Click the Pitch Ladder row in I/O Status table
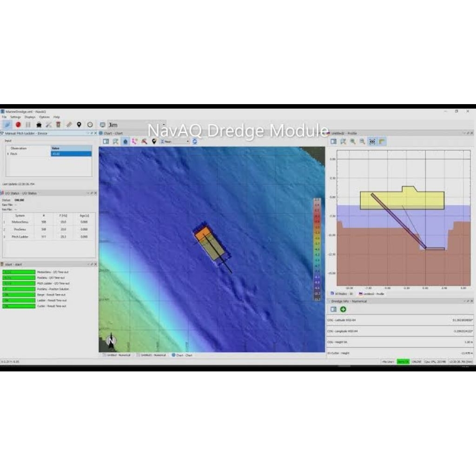The height and width of the screenshot is (476, 476). (x=48, y=237)
